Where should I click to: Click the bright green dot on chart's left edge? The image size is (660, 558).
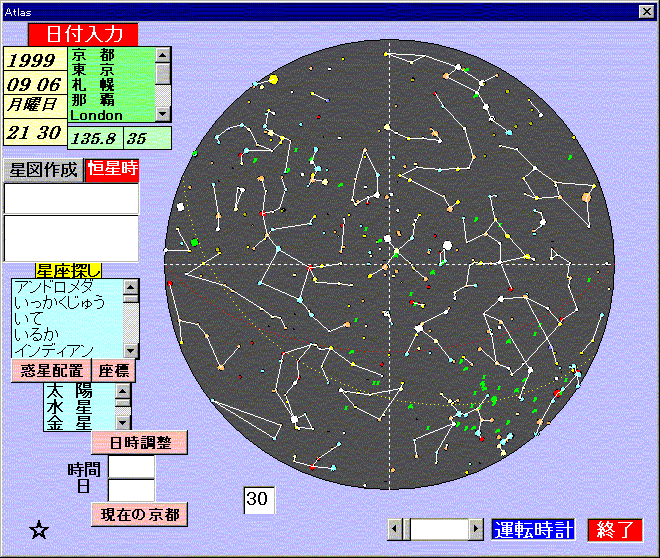pyautogui.click(x=194, y=242)
